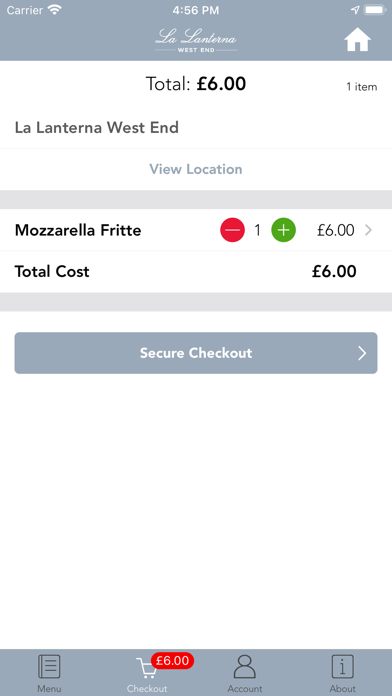Open the About tab
The width and height of the screenshot is (392, 696).
342,673
